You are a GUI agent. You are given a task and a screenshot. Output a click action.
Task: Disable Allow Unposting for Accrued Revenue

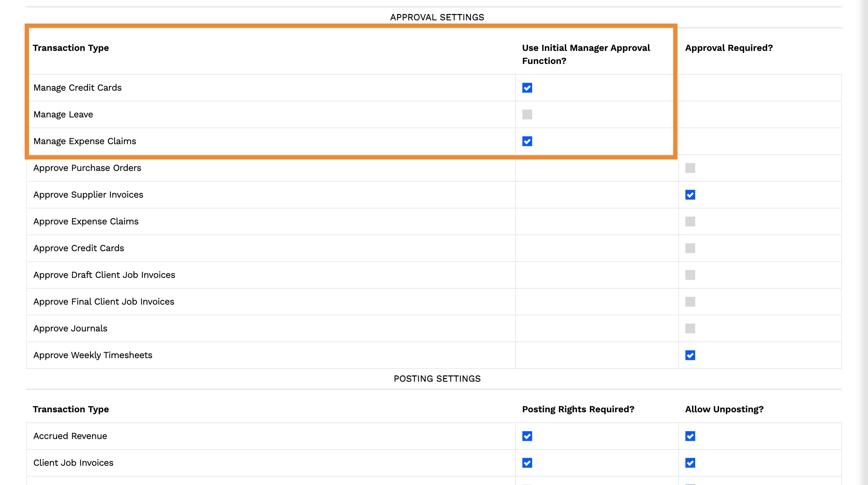coord(690,436)
